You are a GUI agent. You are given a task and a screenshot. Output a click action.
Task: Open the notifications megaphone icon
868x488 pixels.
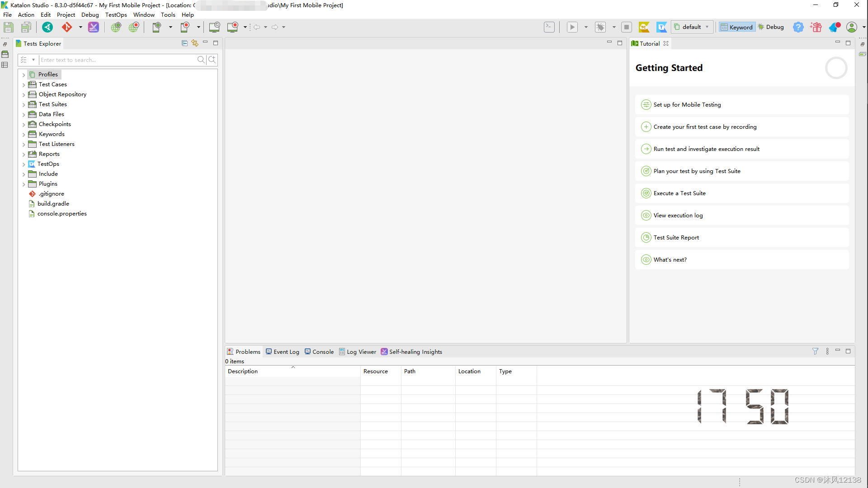[x=834, y=27]
